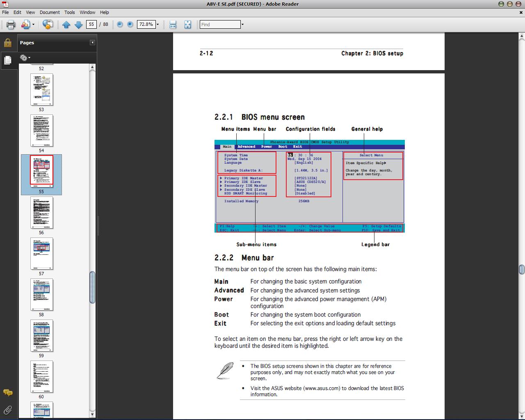Select page 56 thumbnail

(41, 212)
